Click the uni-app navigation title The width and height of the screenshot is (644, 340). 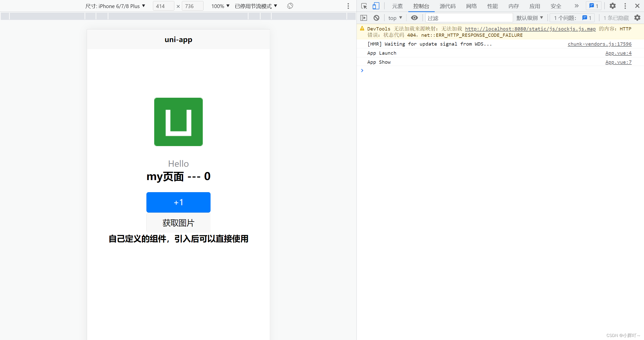point(178,40)
